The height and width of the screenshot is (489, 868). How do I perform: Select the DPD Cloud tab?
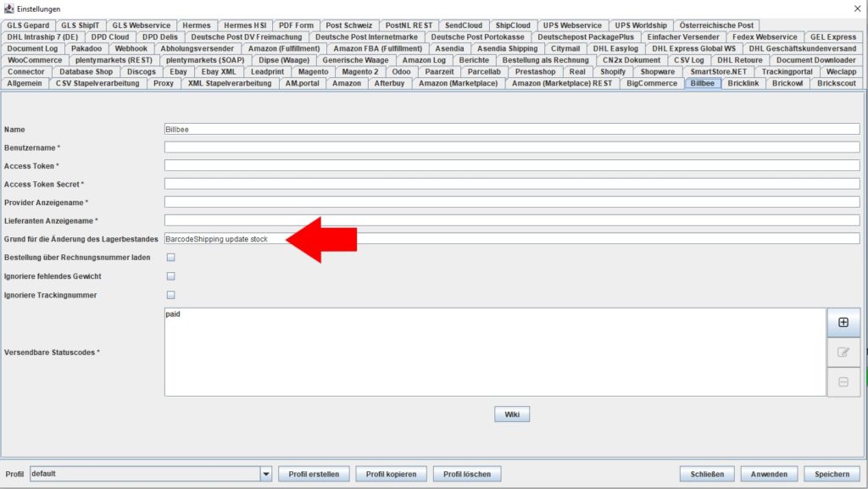pyautogui.click(x=110, y=37)
